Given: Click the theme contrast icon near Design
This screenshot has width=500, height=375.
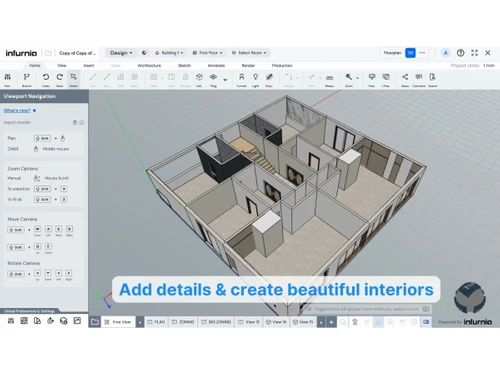Looking at the screenshot, I should pyautogui.click(x=144, y=53).
